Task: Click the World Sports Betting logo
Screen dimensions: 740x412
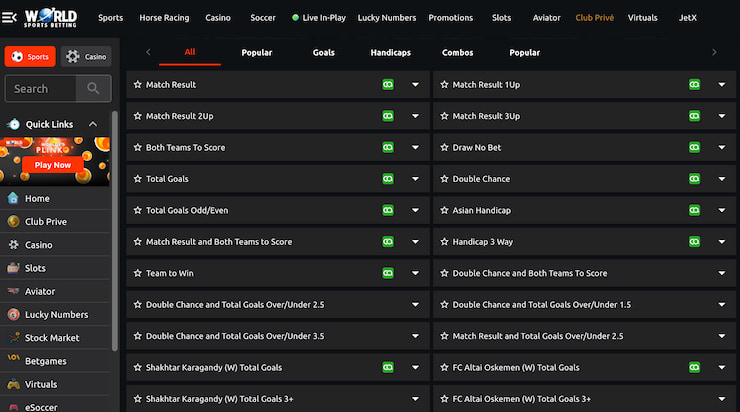Action: (x=50, y=18)
